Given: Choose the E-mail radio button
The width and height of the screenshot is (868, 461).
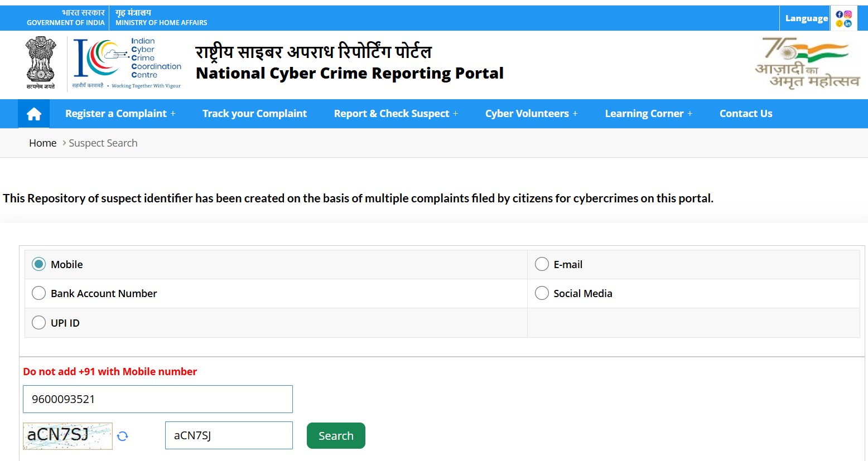Looking at the screenshot, I should coord(542,264).
